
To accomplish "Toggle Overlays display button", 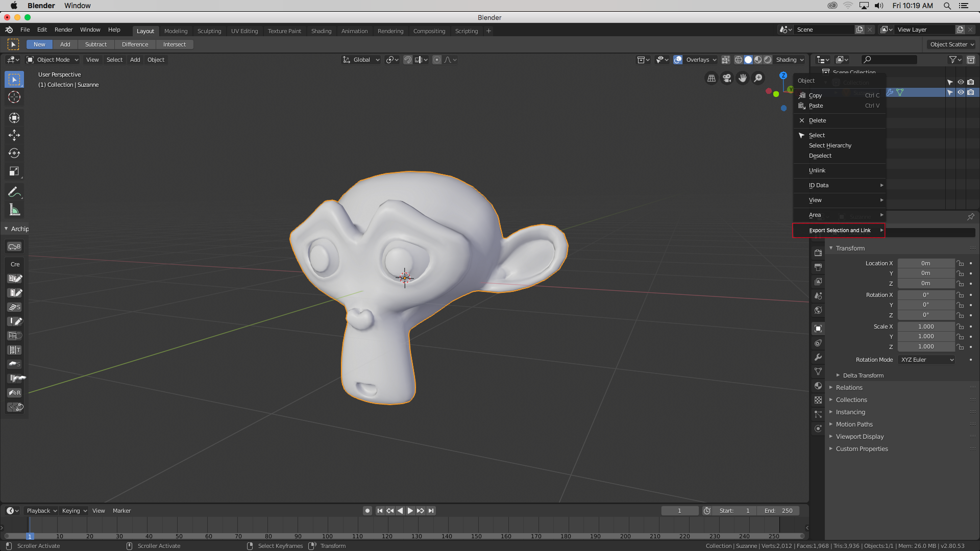I will (678, 60).
